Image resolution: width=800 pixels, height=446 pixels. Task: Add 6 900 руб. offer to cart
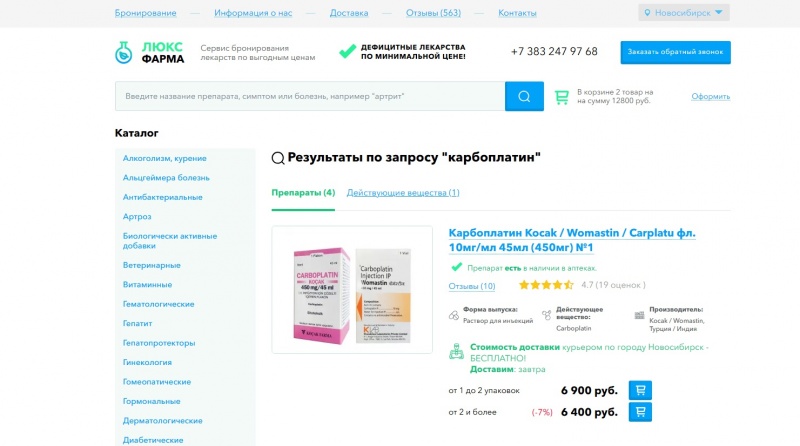pos(640,390)
